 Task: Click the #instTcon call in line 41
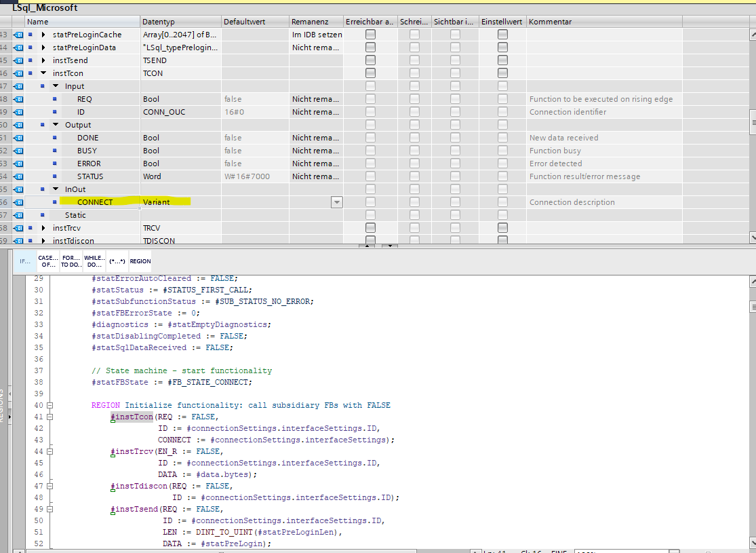133,417
